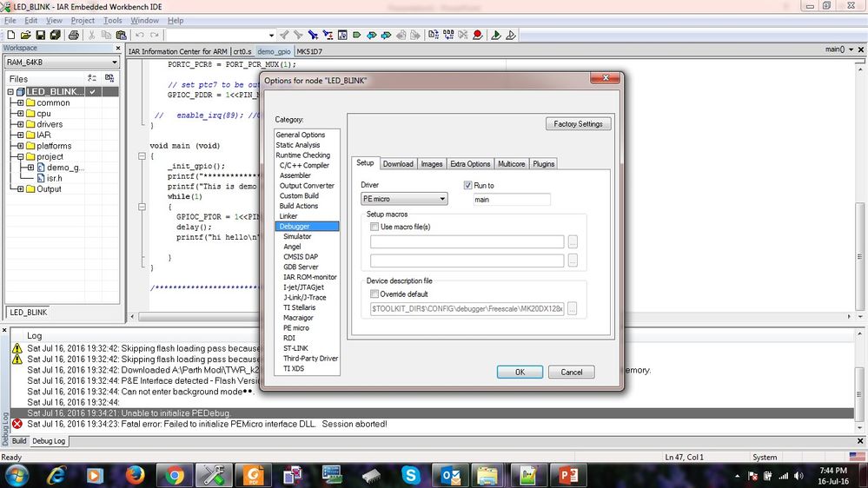Click Download and Debug green arrow icon
The height and width of the screenshot is (488, 868).
tap(496, 35)
